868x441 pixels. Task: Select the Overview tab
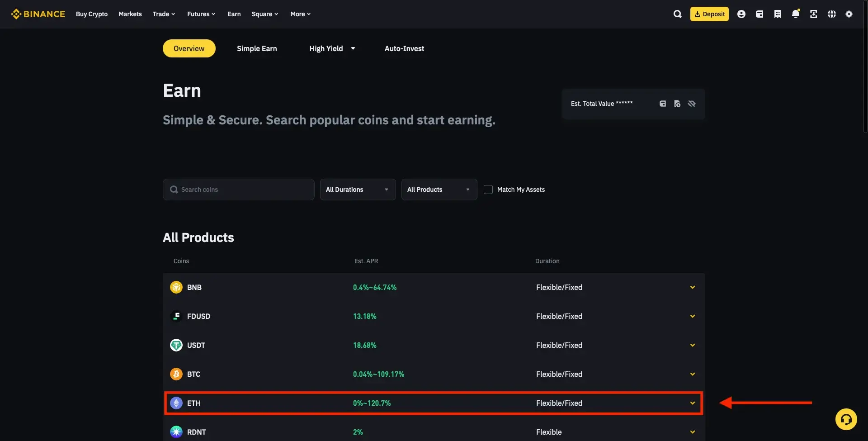(189, 48)
